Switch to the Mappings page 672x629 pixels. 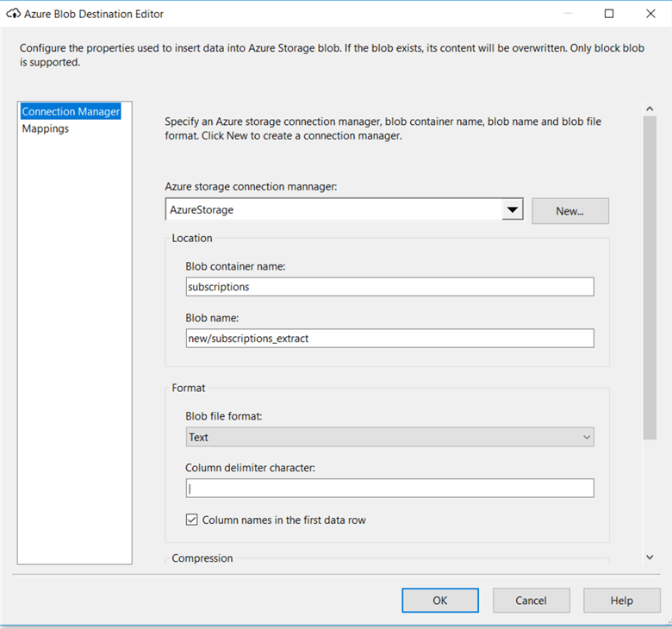point(46,129)
